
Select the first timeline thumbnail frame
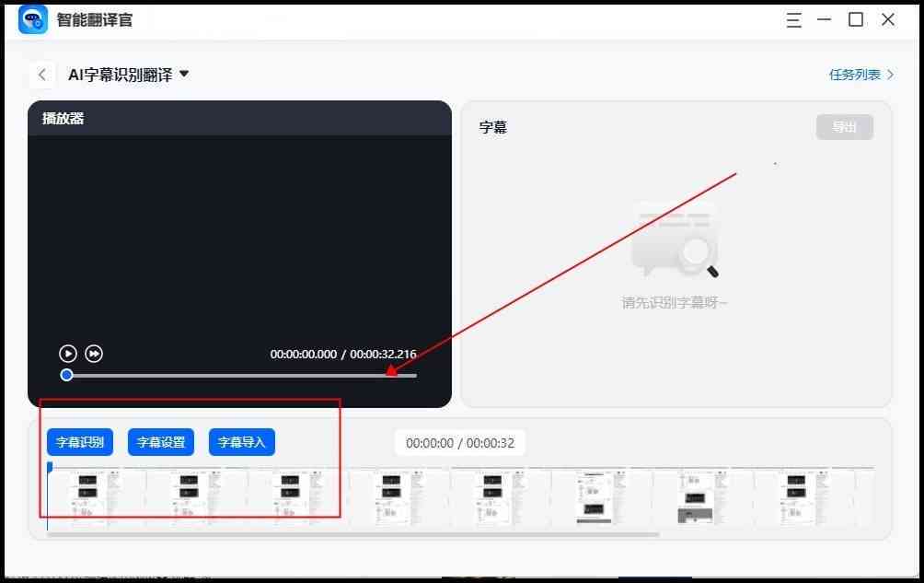(98, 498)
